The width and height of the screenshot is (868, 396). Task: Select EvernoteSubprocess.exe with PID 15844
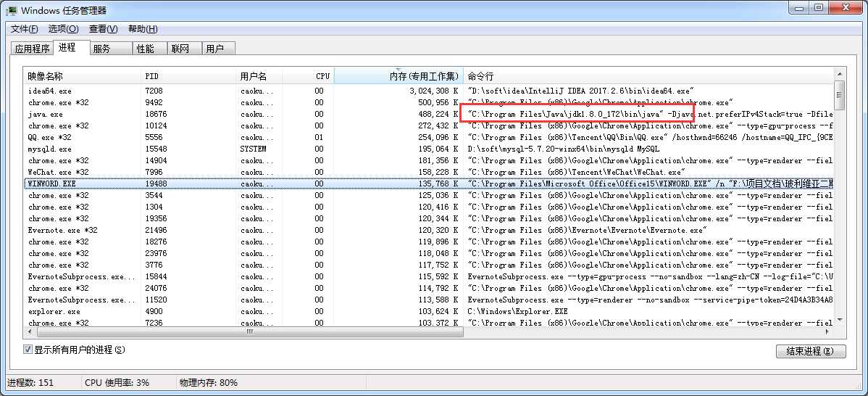point(428,276)
